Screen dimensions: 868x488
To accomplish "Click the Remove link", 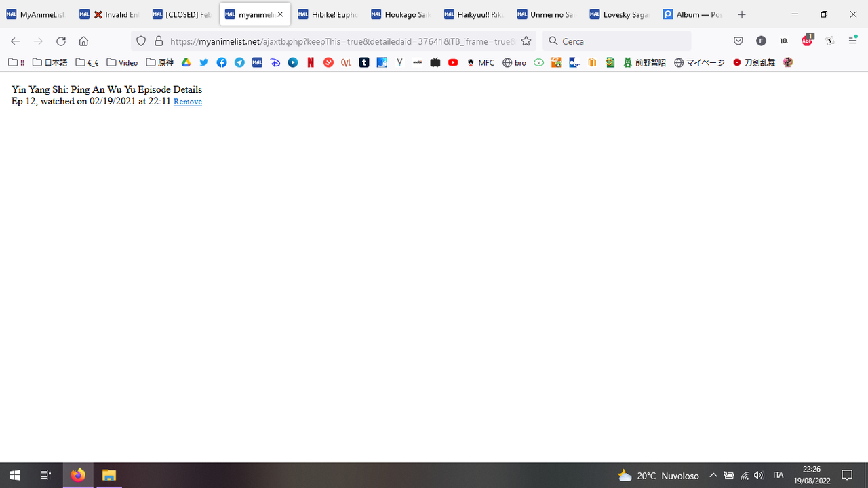I will pos(187,102).
